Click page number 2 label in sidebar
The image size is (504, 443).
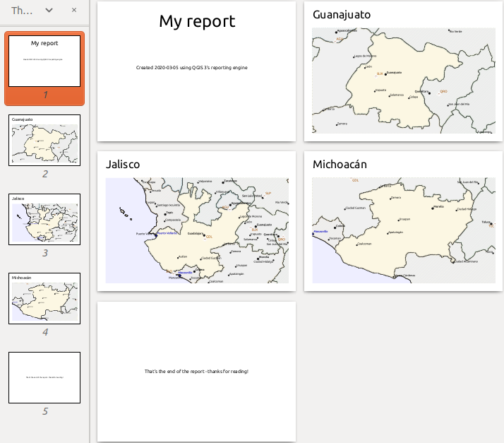[x=44, y=174]
